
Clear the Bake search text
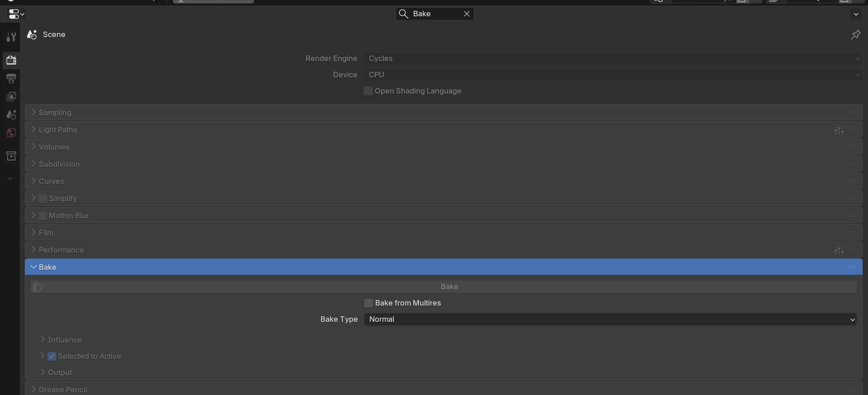467,14
